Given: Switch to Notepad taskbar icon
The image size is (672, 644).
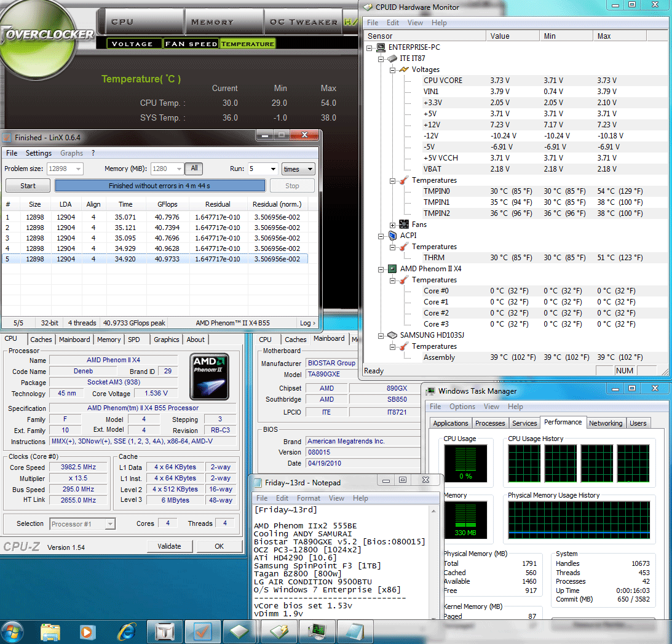Looking at the screenshot, I should click(355, 632).
